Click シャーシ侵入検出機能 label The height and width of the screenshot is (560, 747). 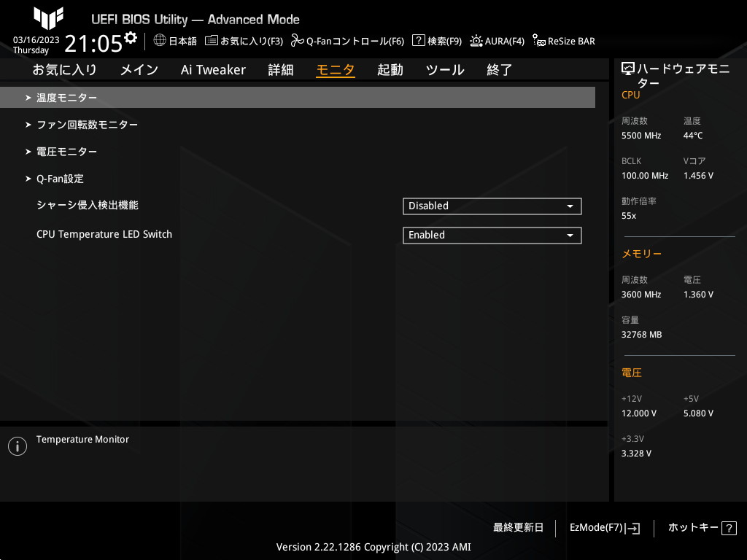click(88, 205)
